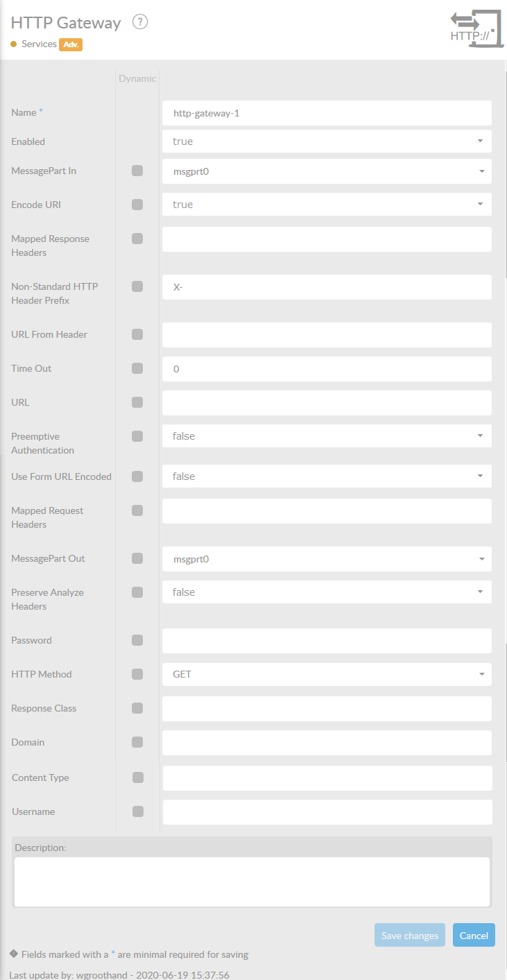Open Use Form URL Encoded dropdown

coord(327,476)
